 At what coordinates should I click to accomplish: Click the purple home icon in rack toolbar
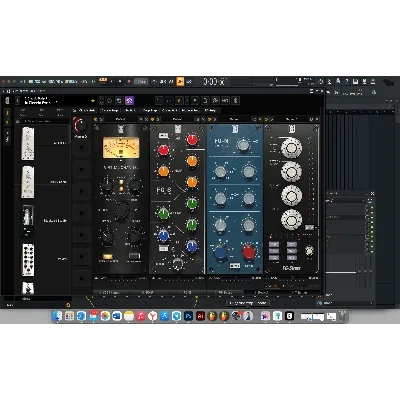coord(129,100)
